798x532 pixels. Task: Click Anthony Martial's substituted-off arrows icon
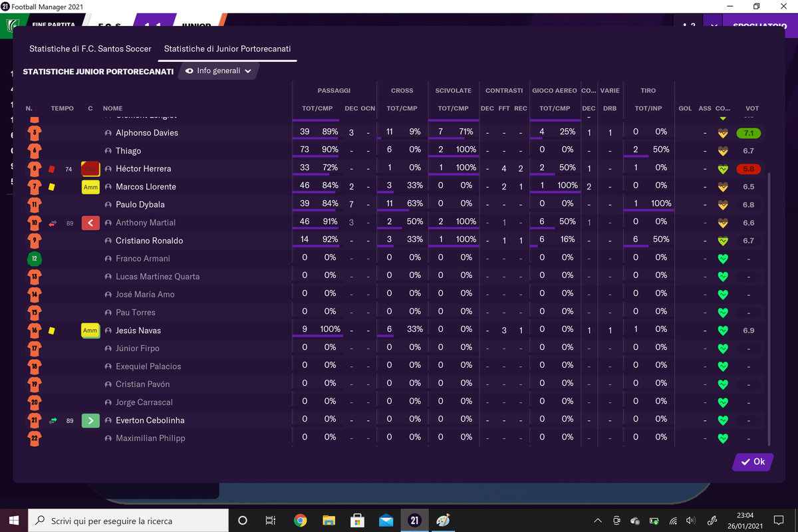tap(53, 223)
